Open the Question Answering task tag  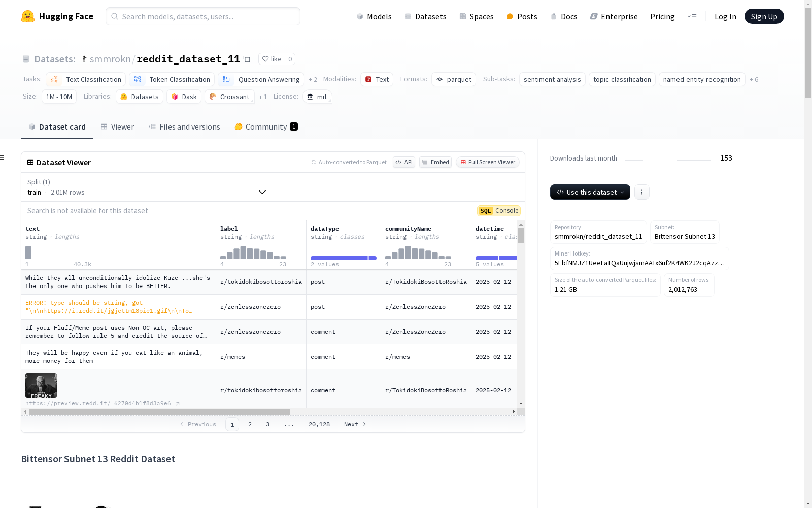(x=261, y=79)
